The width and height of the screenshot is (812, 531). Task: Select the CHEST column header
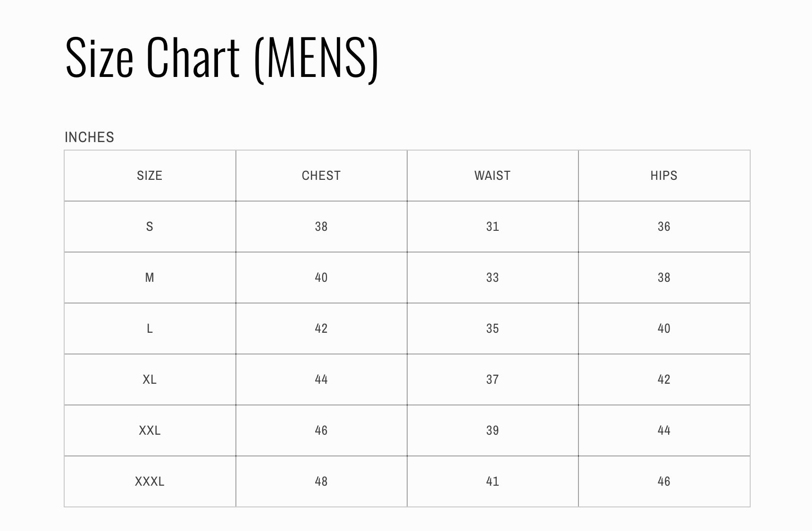click(321, 176)
